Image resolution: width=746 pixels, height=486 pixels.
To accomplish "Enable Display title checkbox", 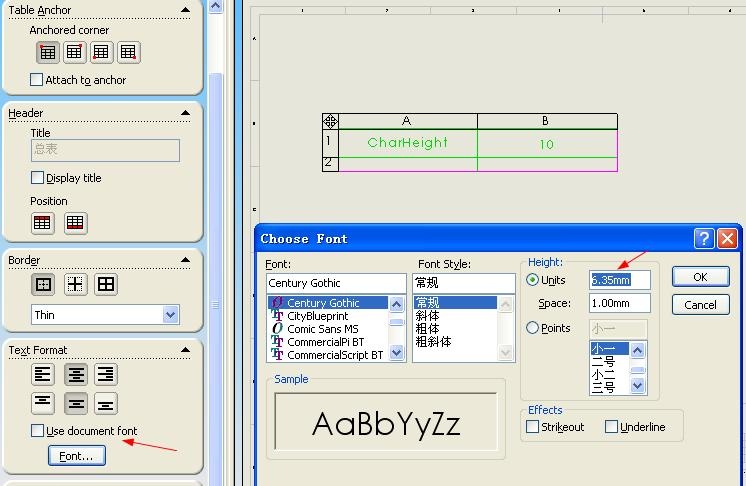I will [37, 177].
